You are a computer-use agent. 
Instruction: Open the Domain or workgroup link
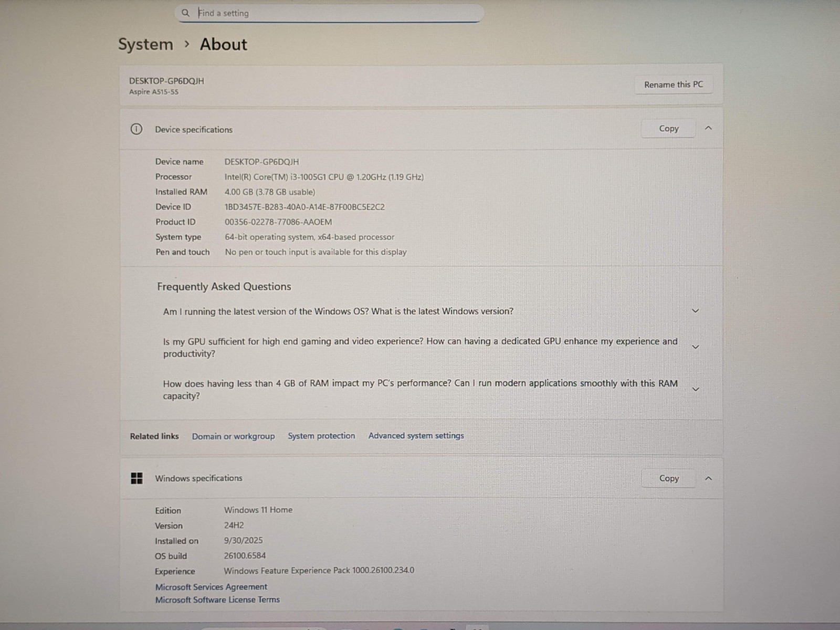233,436
